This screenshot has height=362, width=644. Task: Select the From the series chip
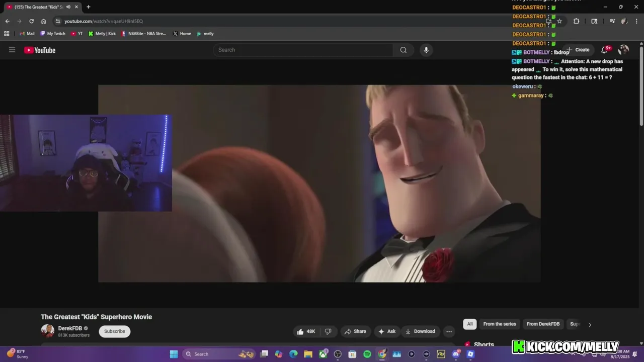tap(500, 324)
